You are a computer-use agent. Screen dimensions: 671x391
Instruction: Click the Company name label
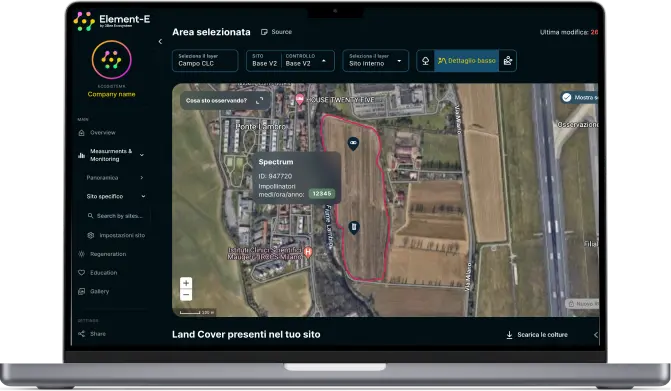tap(111, 94)
